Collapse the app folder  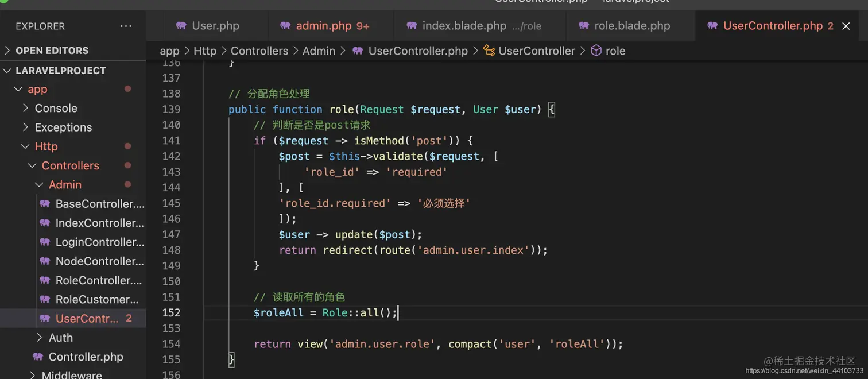18,89
